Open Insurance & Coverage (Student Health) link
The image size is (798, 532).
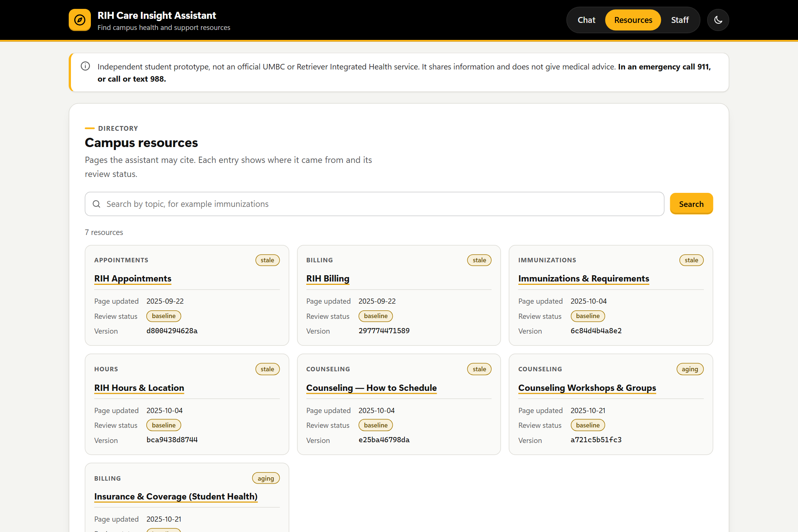click(176, 497)
